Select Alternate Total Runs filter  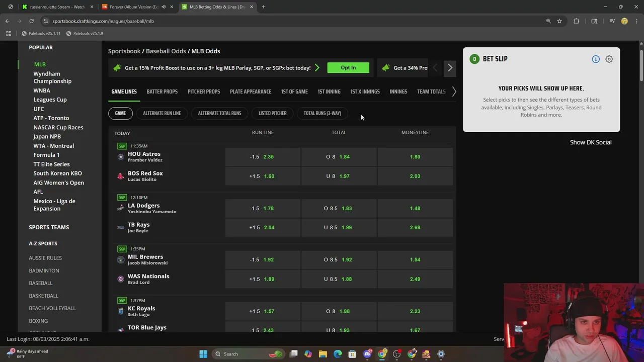219,113
